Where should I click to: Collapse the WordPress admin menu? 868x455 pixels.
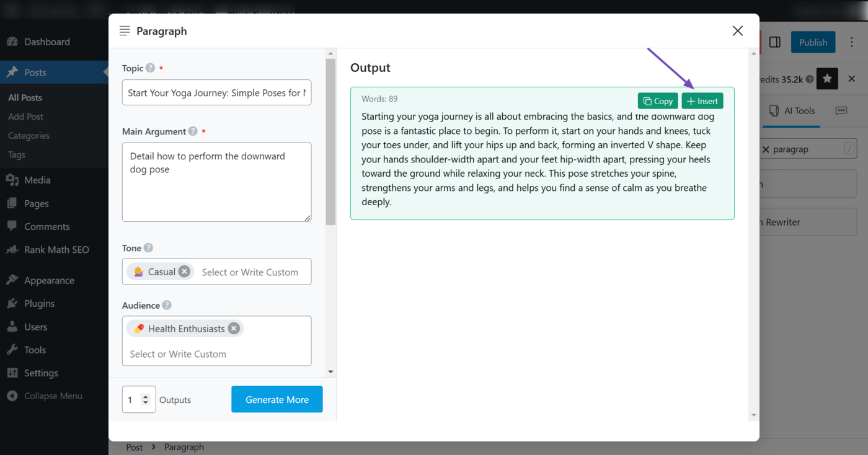[45, 395]
